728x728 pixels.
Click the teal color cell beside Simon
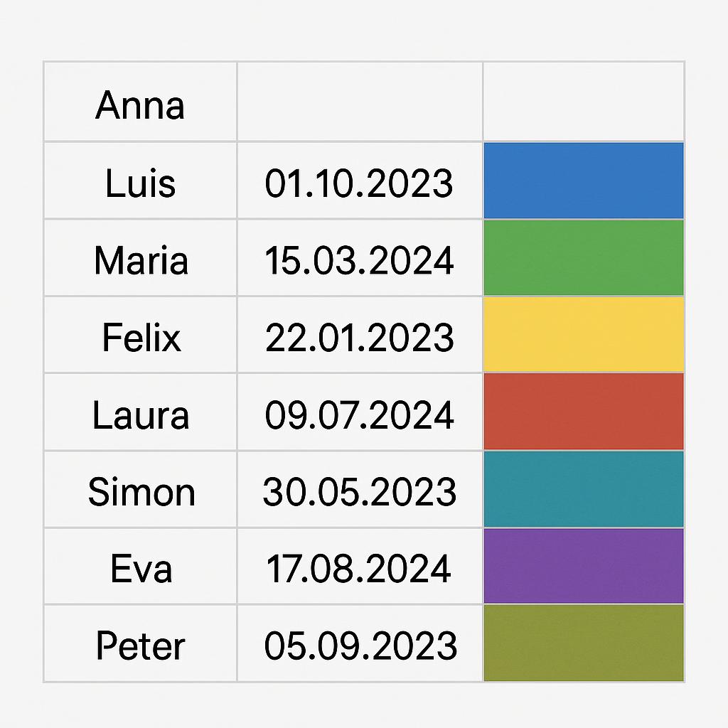click(x=584, y=489)
